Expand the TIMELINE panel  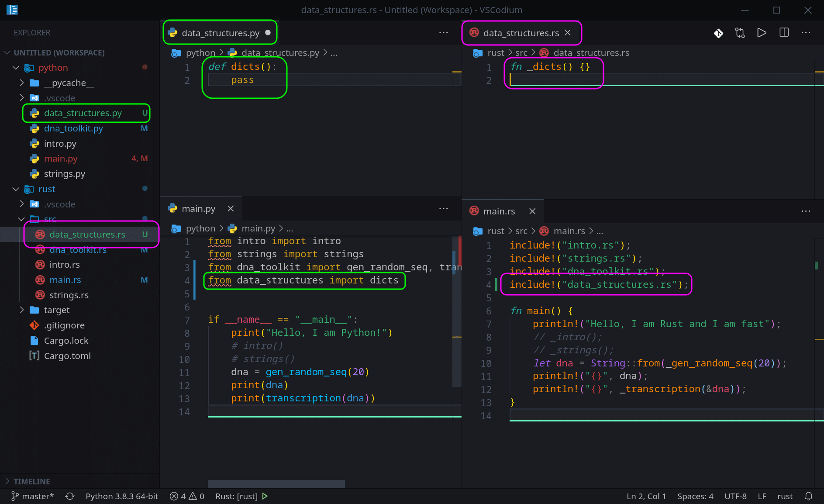click(31, 481)
